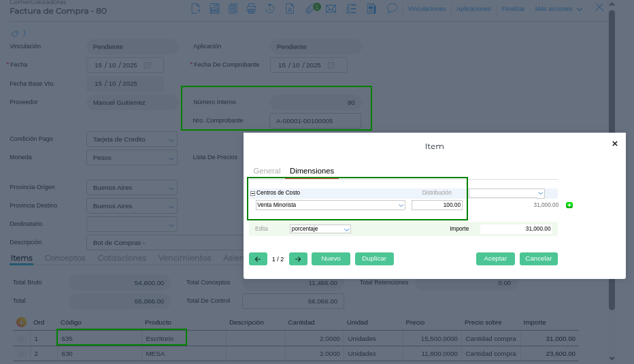The width and height of the screenshot is (634, 364).
Task: Click the green add cost center icon
Action: click(569, 205)
